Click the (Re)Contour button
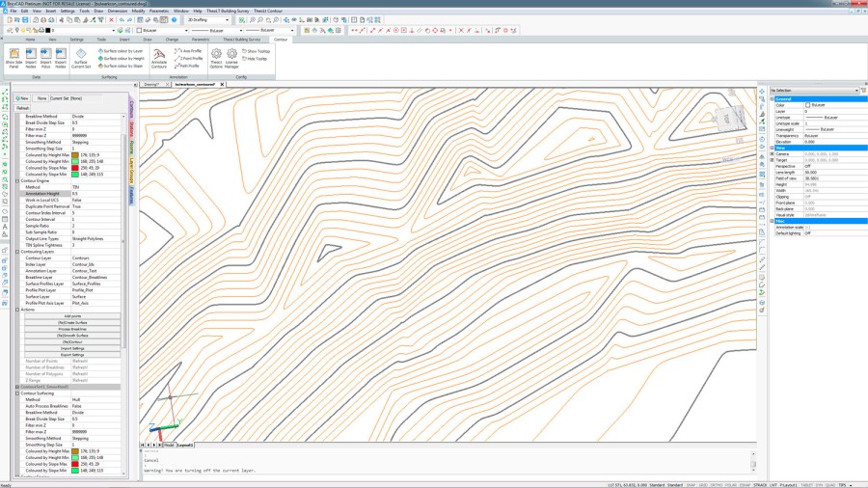The image size is (868, 488). pos(72,342)
